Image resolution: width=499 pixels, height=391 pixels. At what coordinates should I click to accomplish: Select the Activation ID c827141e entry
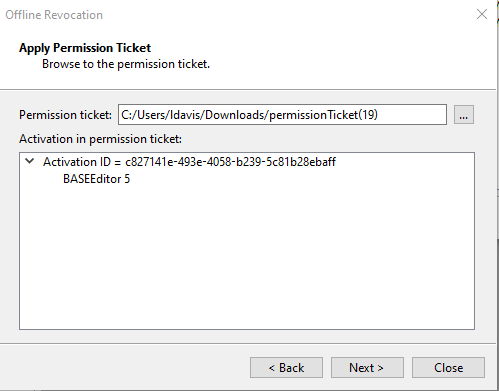[189, 162]
